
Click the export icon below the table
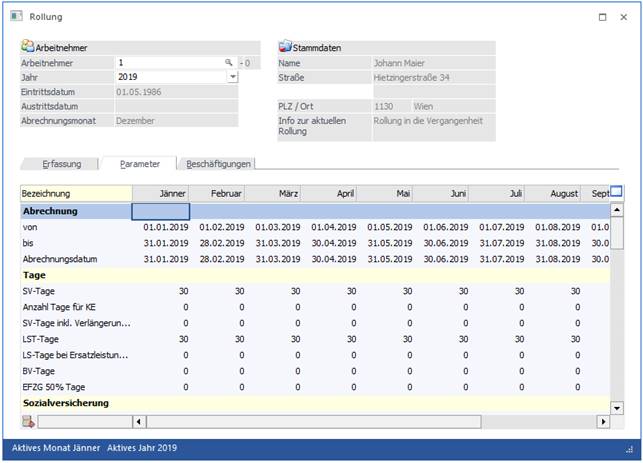point(27,421)
